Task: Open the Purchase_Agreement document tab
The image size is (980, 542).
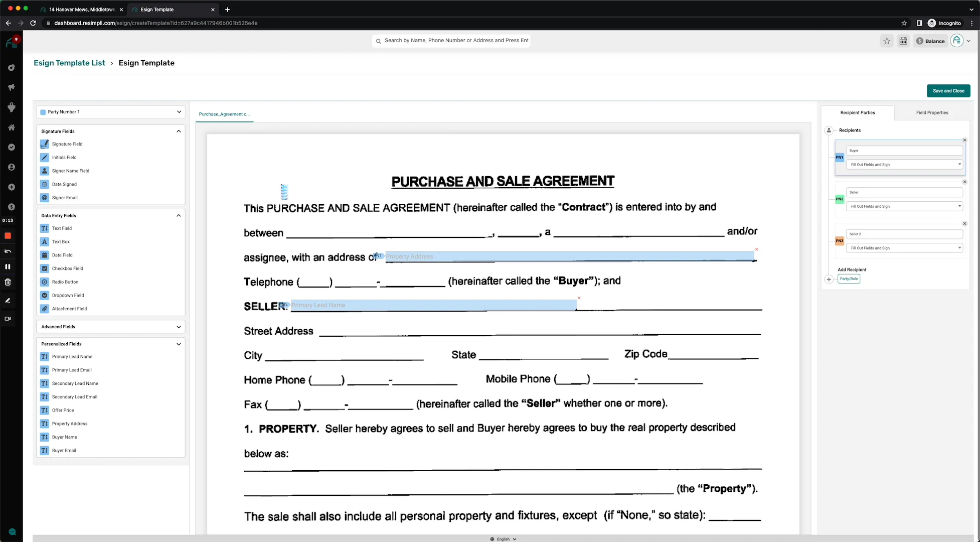Action: click(x=224, y=114)
